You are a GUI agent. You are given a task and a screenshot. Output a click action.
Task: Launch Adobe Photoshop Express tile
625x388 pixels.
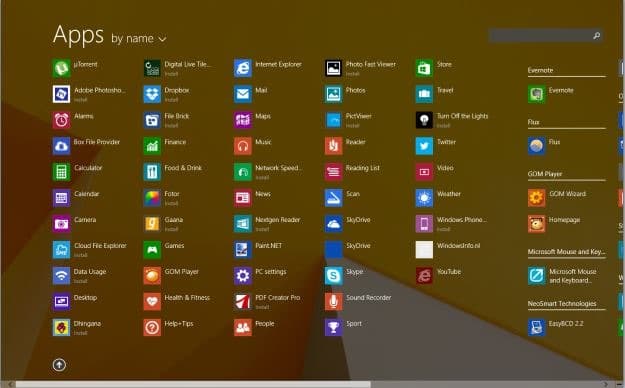pyautogui.click(x=61, y=94)
